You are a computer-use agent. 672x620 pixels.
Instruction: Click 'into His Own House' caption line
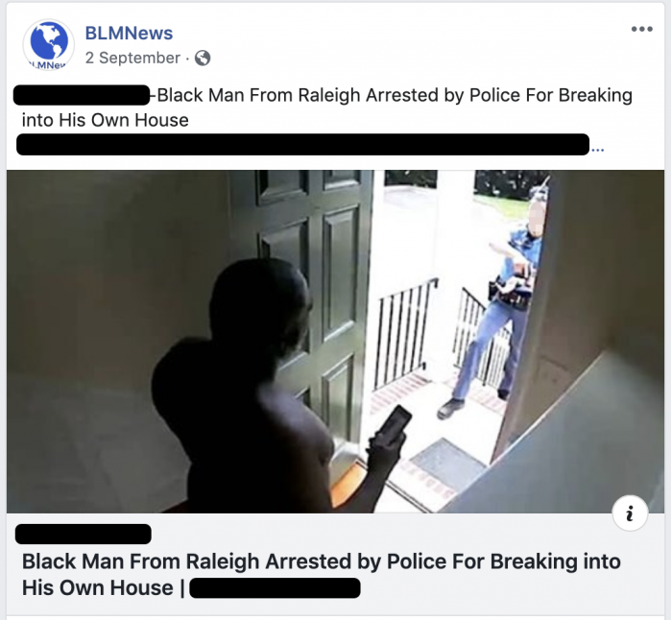(x=105, y=120)
